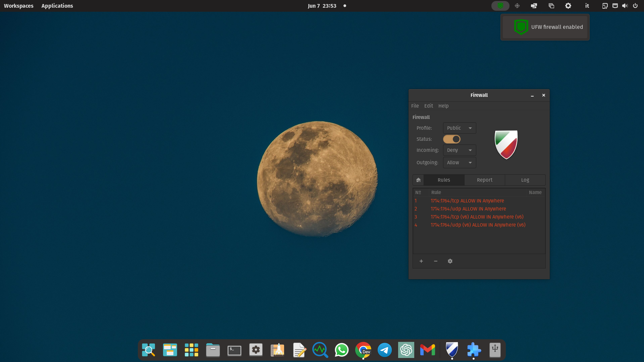The height and width of the screenshot is (362, 644).
Task: Click the Gufw shield dock icon
Action: pos(452,350)
